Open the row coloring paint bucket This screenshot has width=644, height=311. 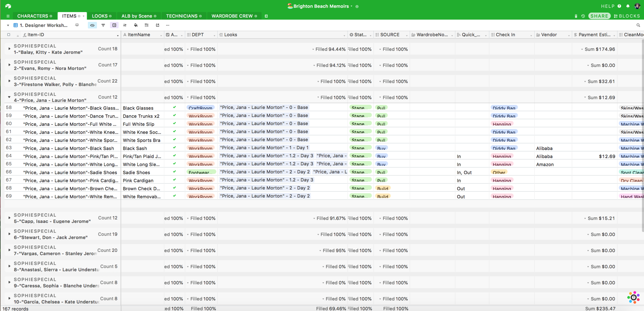136,25
